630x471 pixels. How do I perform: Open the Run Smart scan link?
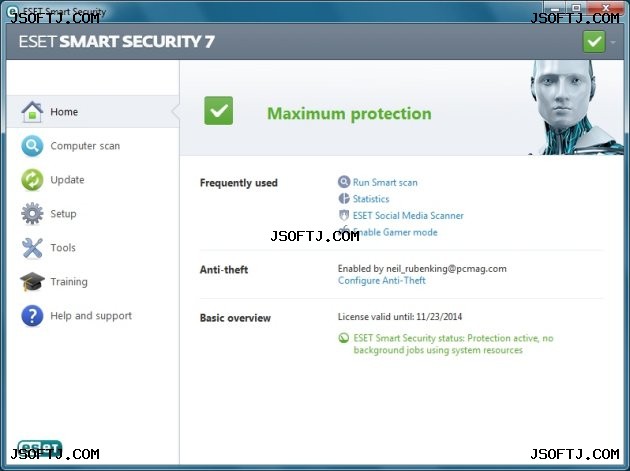tap(385, 182)
